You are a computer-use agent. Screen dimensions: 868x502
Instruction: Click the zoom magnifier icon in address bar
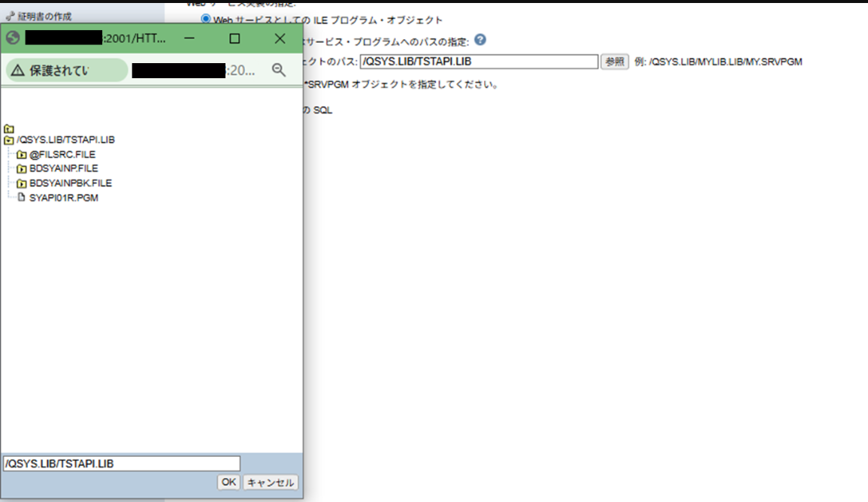pyautogui.click(x=279, y=70)
